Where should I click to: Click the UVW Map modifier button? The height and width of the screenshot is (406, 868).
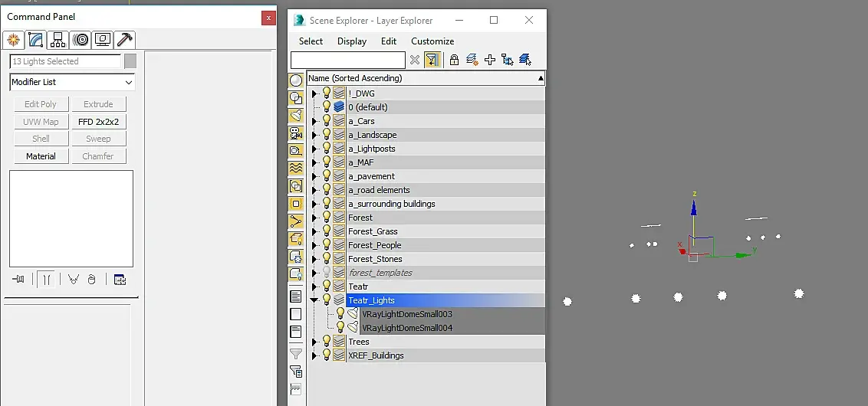(x=41, y=122)
